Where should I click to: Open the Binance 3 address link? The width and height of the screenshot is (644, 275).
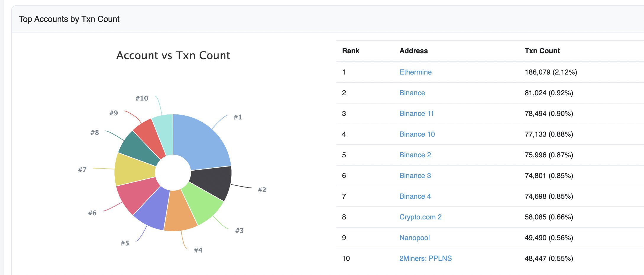[x=415, y=176]
